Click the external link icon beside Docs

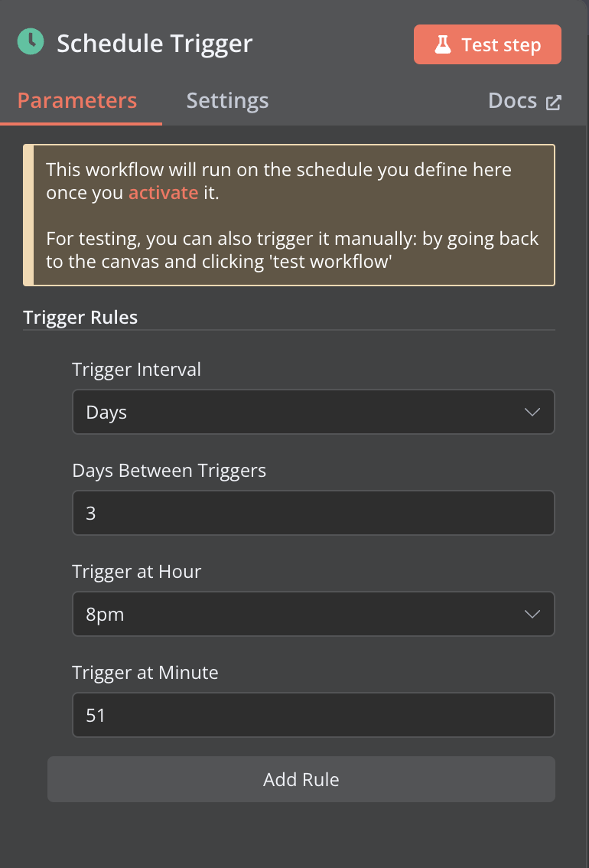[x=554, y=103]
